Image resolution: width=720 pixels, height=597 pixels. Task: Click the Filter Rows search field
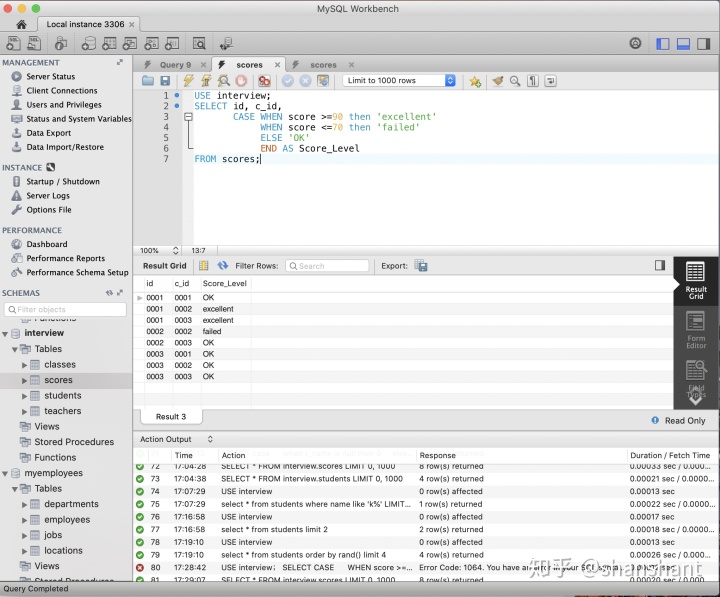pyautogui.click(x=327, y=266)
